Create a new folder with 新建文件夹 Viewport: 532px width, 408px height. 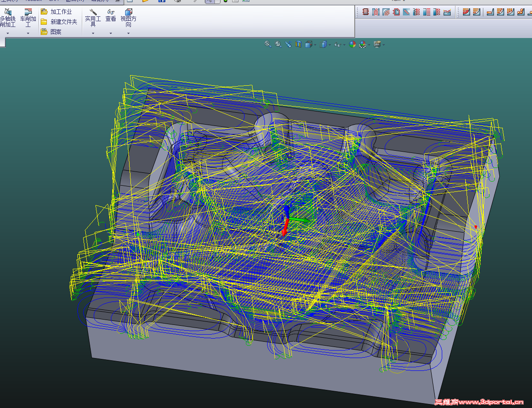[59, 22]
